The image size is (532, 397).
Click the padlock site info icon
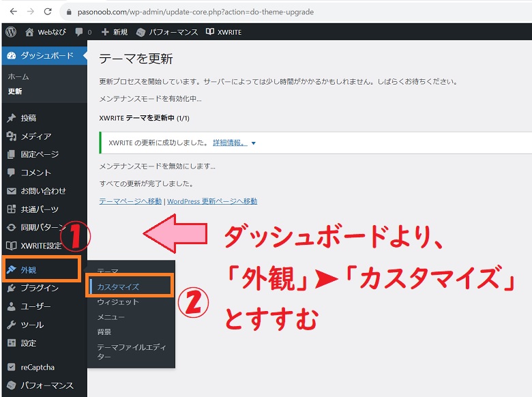(69, 12)
